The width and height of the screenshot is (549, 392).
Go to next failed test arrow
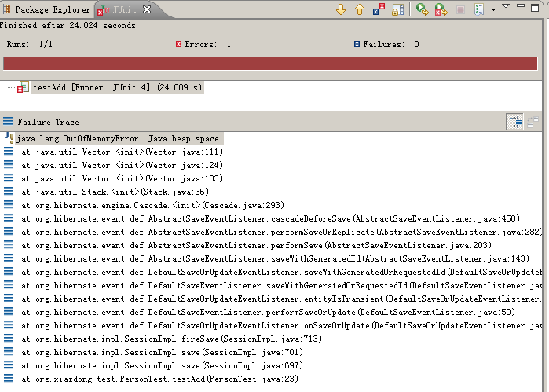click(x=341, y=9)
